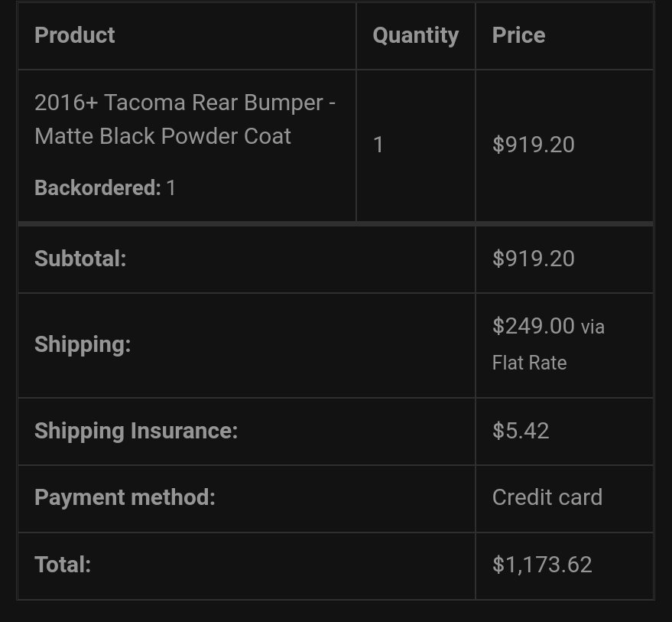Select the $5.42 insurance amount
The image size is (672, 622).
tap(521, 431)
